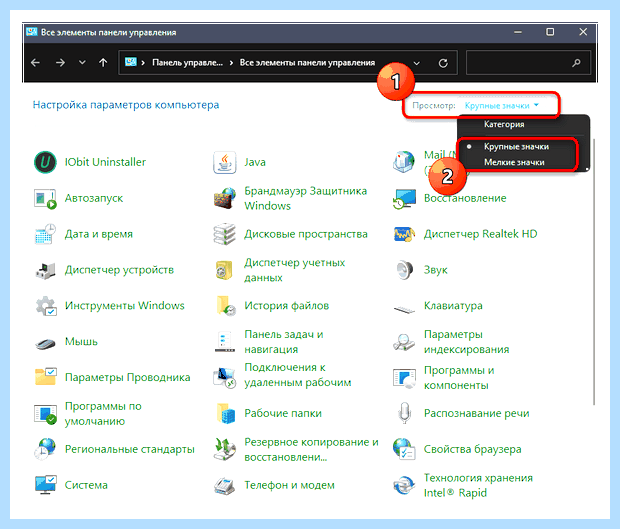Choose Крупные значки in the view menu

point(516,147)
